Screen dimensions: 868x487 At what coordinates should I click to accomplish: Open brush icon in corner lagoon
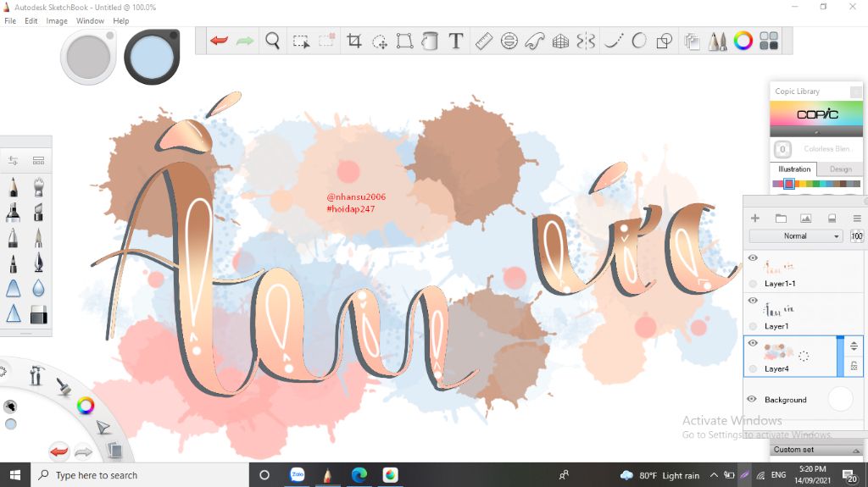(64, 386)
